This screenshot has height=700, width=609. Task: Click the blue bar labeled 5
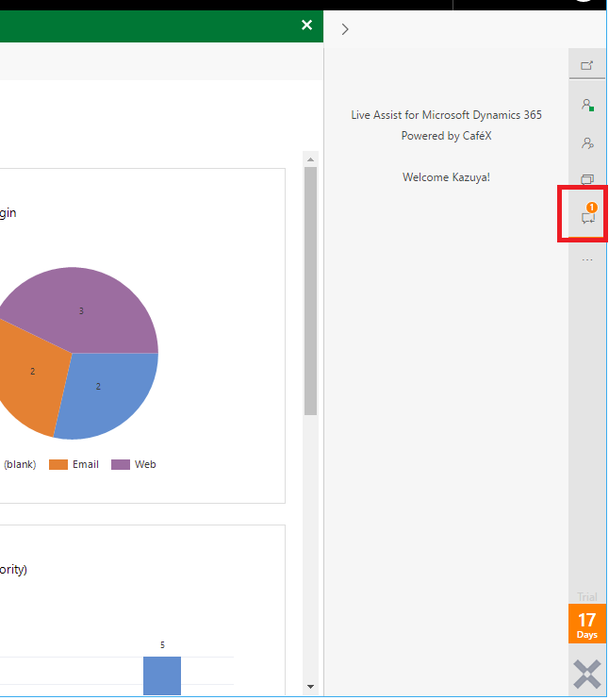click(162, 675)
